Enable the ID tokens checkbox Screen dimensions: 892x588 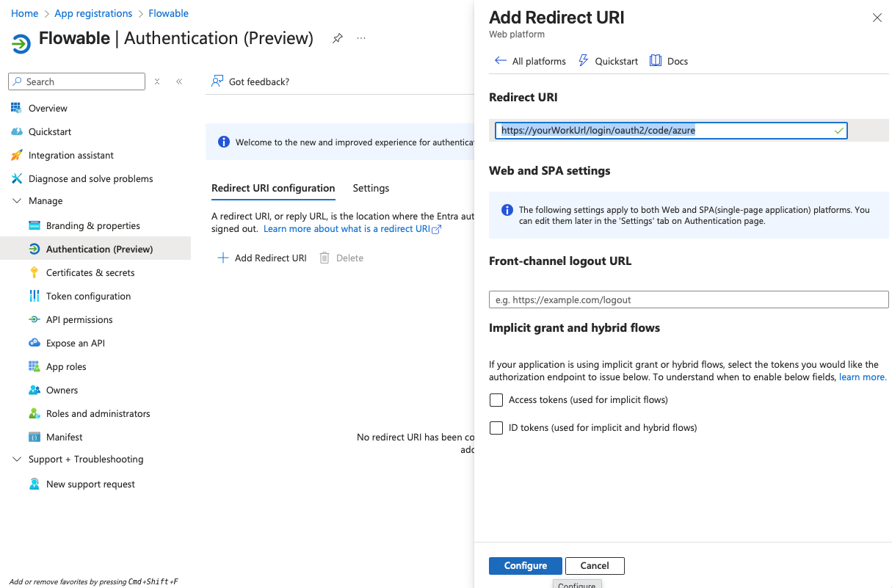point(496,427)
